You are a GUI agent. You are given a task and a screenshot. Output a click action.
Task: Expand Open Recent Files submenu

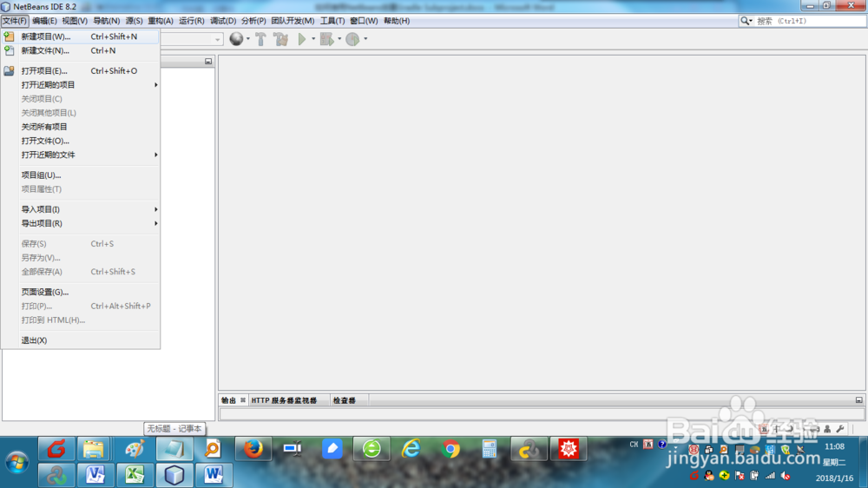point(81,155)
